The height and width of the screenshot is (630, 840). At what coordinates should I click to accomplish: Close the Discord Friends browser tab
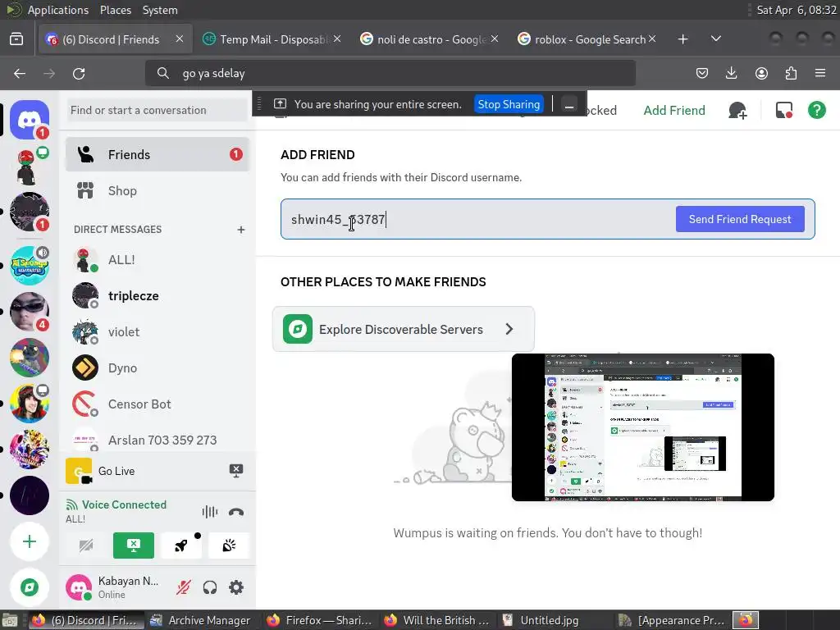180,39
